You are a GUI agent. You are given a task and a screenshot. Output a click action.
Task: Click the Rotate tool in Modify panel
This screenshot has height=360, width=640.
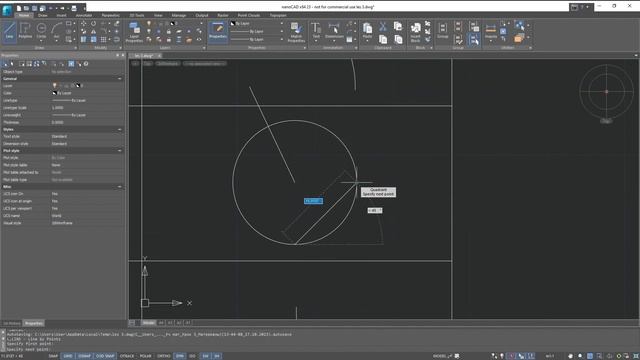pos(93,24)
